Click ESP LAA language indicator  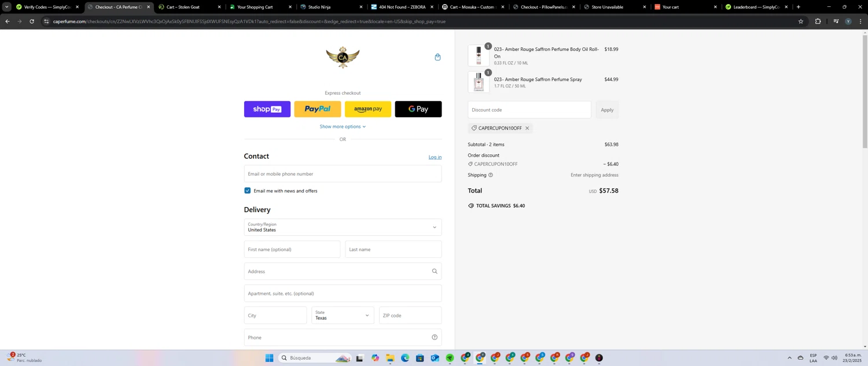pyautogui.click(x=813, y=358)
